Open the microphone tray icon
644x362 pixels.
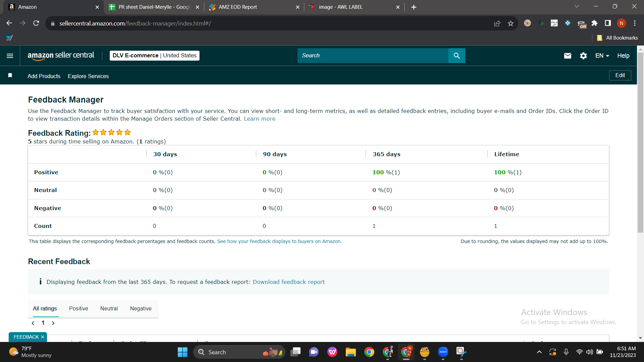click(566, 352)
